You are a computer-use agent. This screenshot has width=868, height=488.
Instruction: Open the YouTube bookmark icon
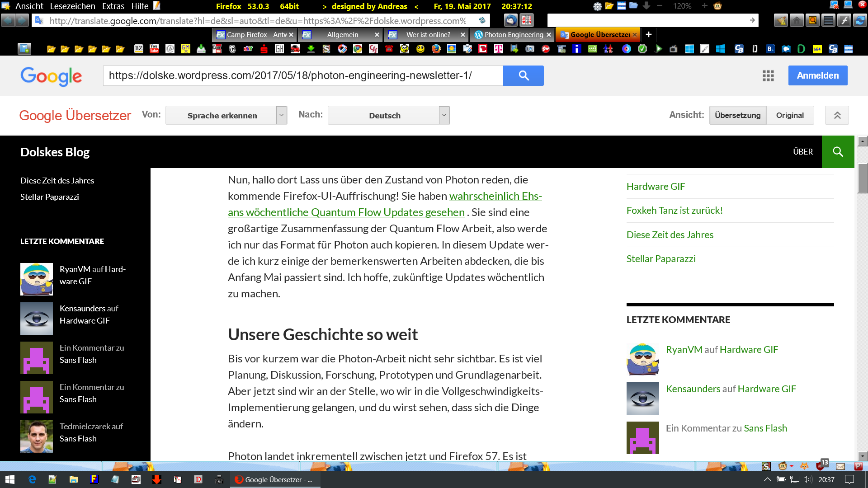[x=154, y=49]
